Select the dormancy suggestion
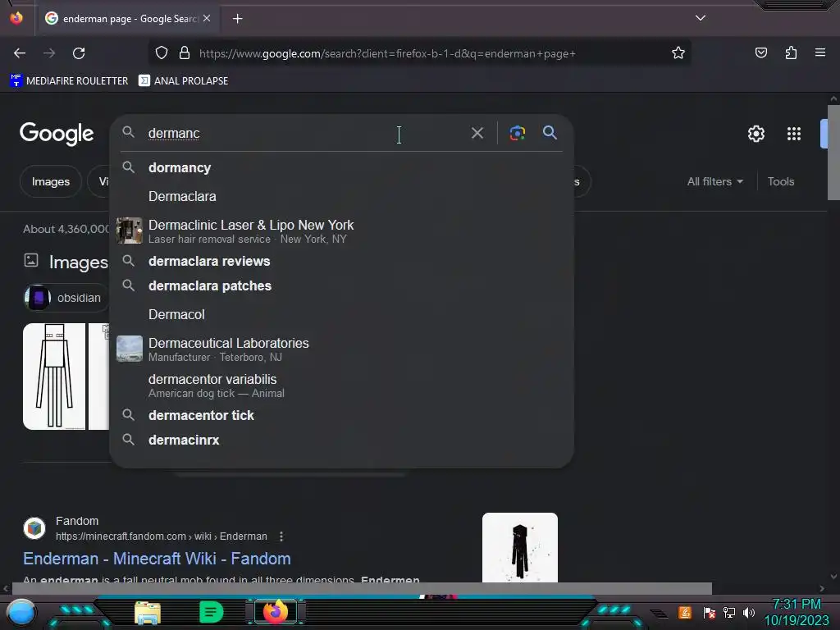 342,167
